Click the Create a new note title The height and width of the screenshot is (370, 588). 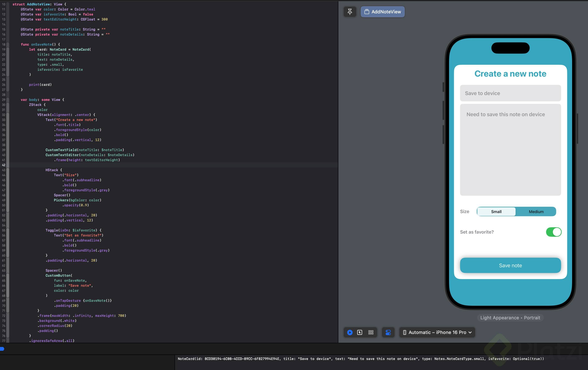click(510, 74)
